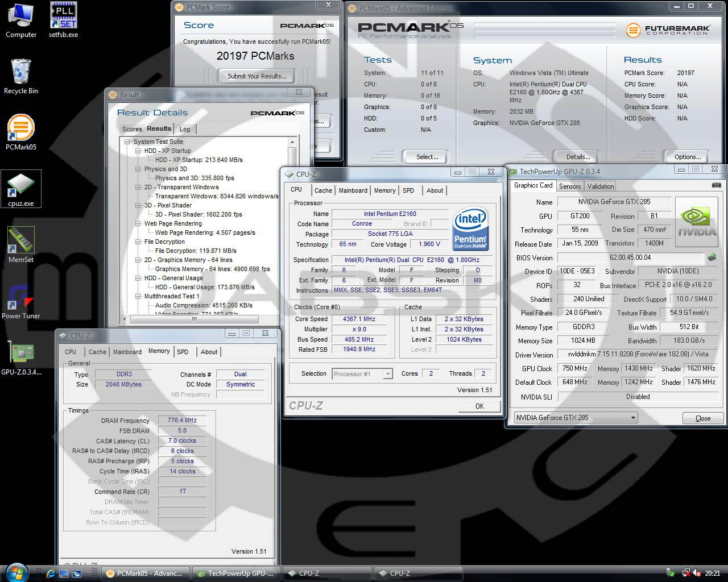Open the Windows Start orb
The width and height of the screenshot is (728, 582).
(15, 572)
